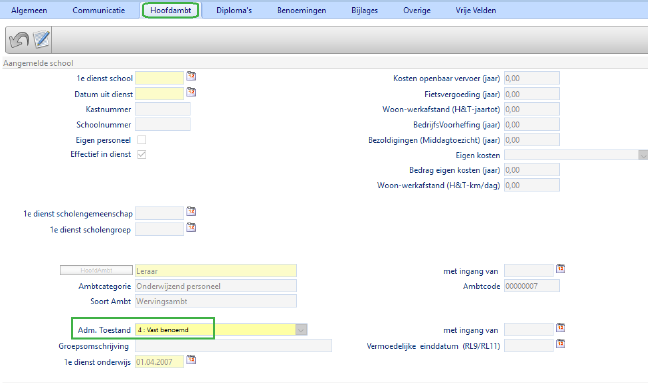
Task: Click the Fietsvergoeding (jaar) field
Action: (532, 94)
